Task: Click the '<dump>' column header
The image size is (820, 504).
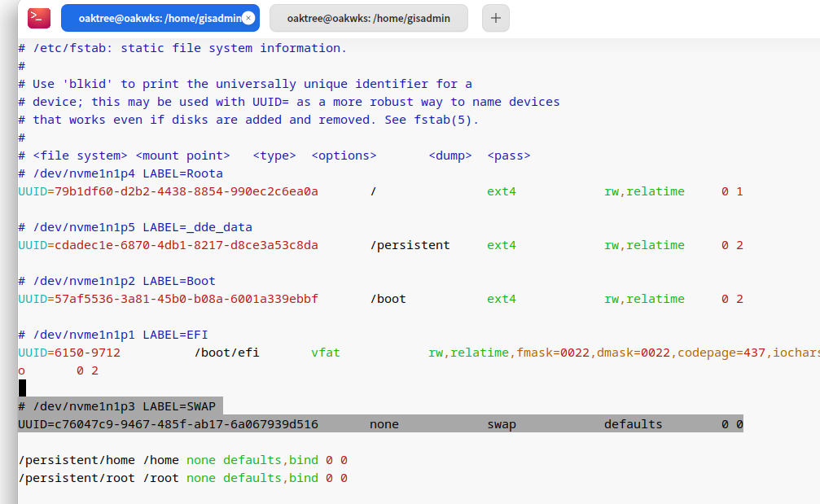Action: (x=449, y=156)
